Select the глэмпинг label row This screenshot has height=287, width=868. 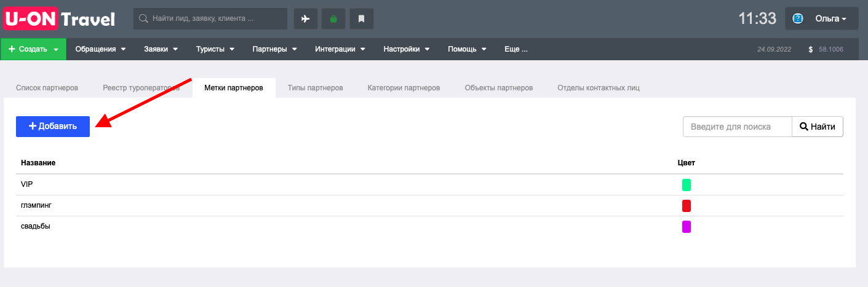(429, 205)
